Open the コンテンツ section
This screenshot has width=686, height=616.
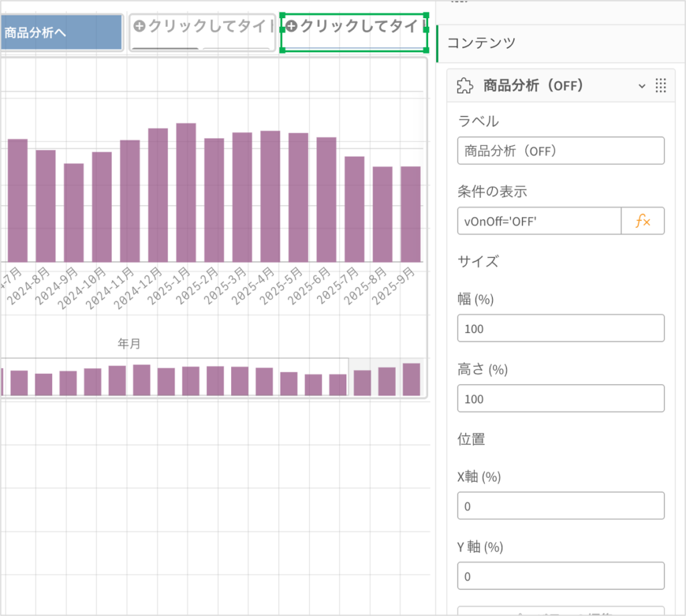[481, 43]
